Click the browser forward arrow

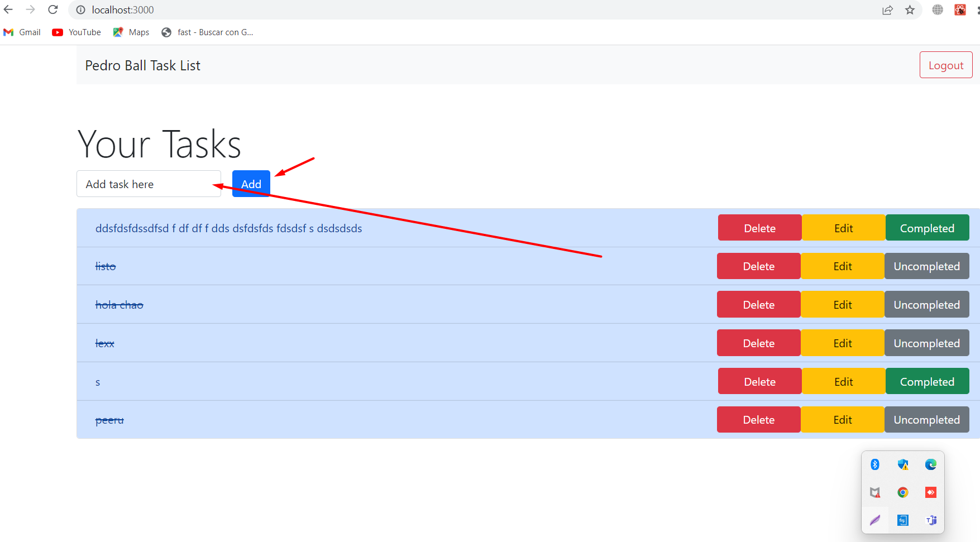click(31, 9)
